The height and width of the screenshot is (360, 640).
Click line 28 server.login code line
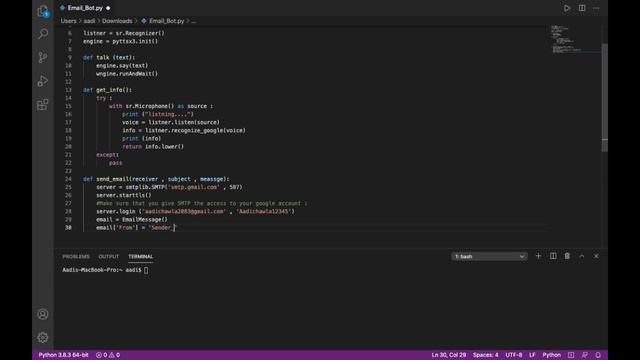pos(196,211)
